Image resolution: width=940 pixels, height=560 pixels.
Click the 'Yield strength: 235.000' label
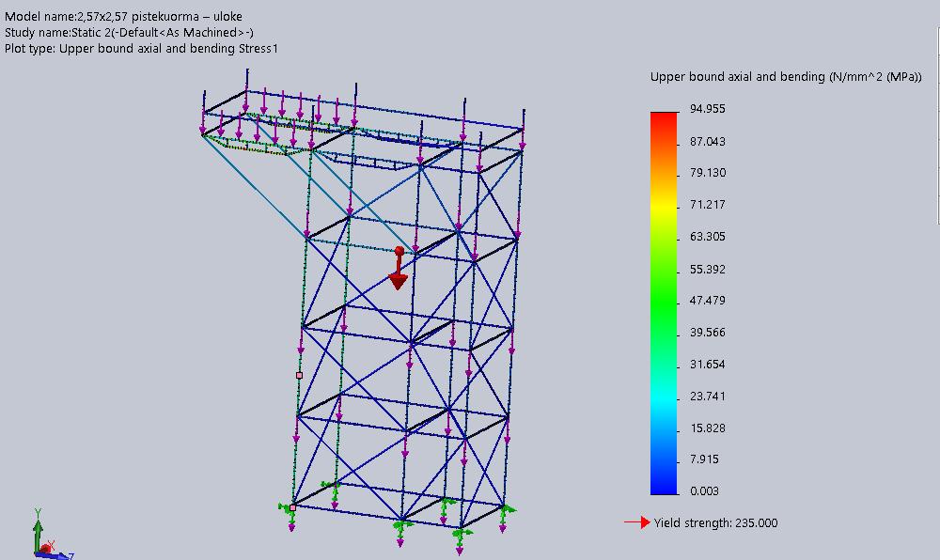tap(715, 522)
